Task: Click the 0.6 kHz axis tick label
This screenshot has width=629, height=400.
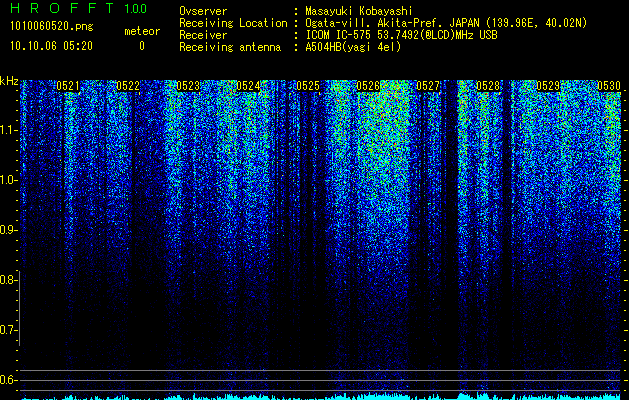Action: [8, 380]
